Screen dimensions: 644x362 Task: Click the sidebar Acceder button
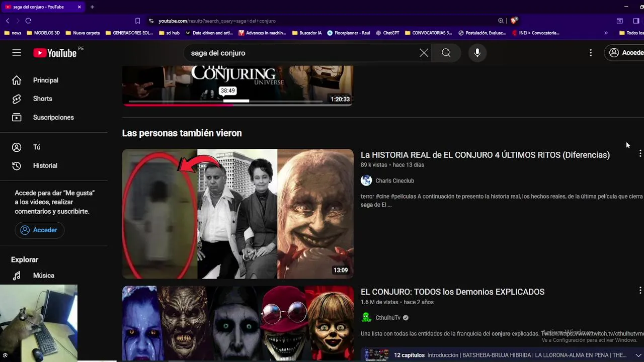(x=39, y=230)
